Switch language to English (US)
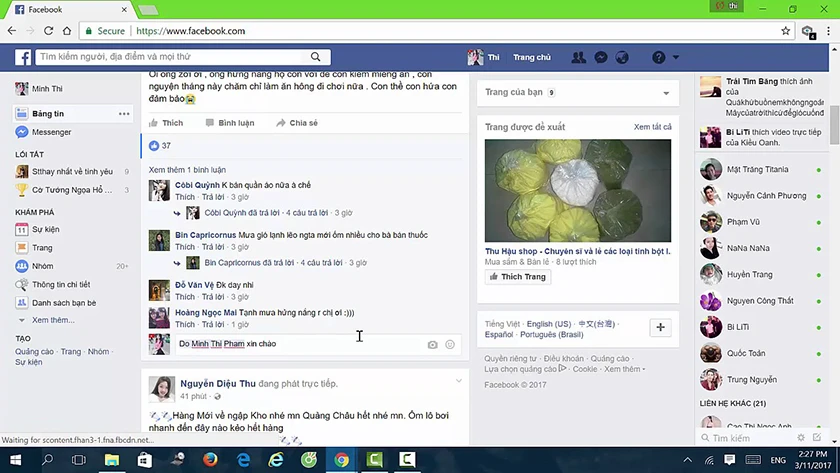 (x=549, y=324)
